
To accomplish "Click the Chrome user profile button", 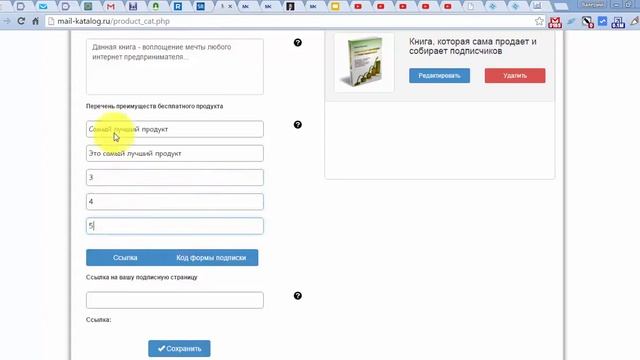I will (593, 4).
